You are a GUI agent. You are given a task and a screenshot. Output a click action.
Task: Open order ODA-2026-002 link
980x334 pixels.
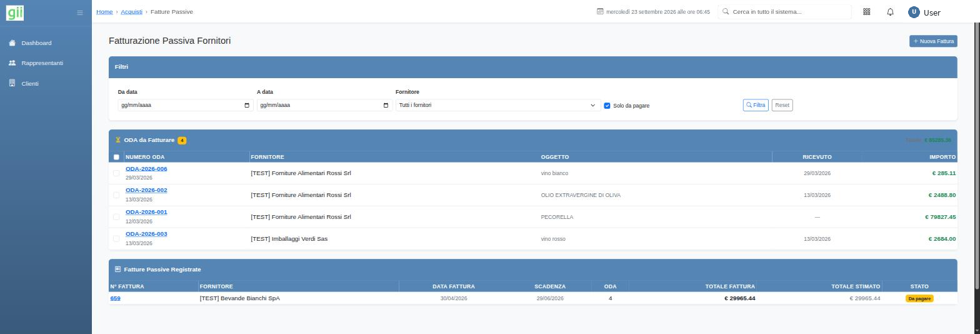click(146, 190)
